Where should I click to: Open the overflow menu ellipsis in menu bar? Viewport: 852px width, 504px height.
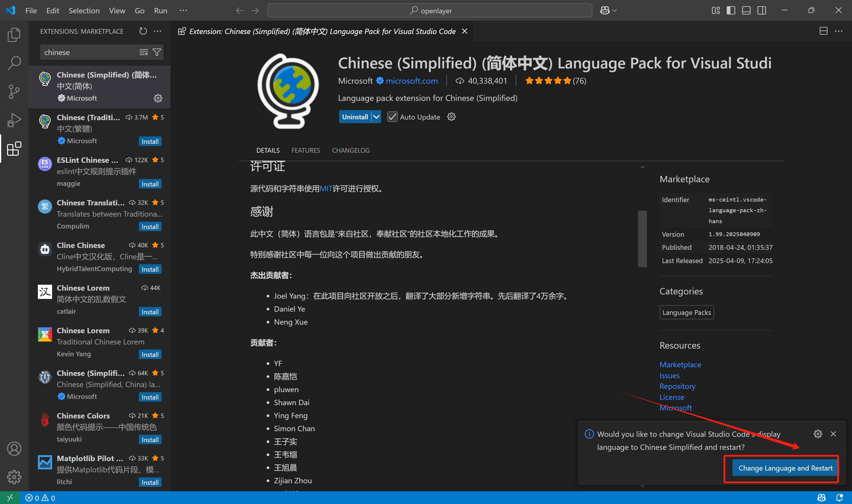click(183, 11)
